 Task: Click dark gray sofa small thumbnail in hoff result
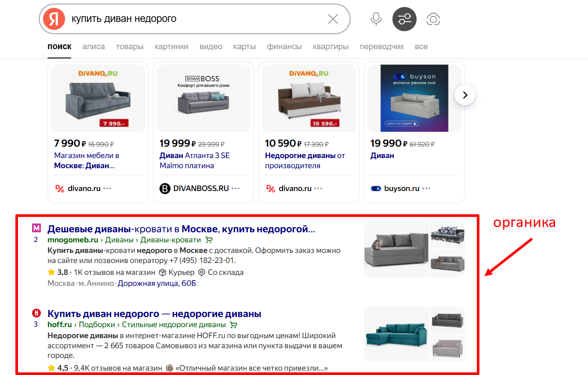coord(447,321)
